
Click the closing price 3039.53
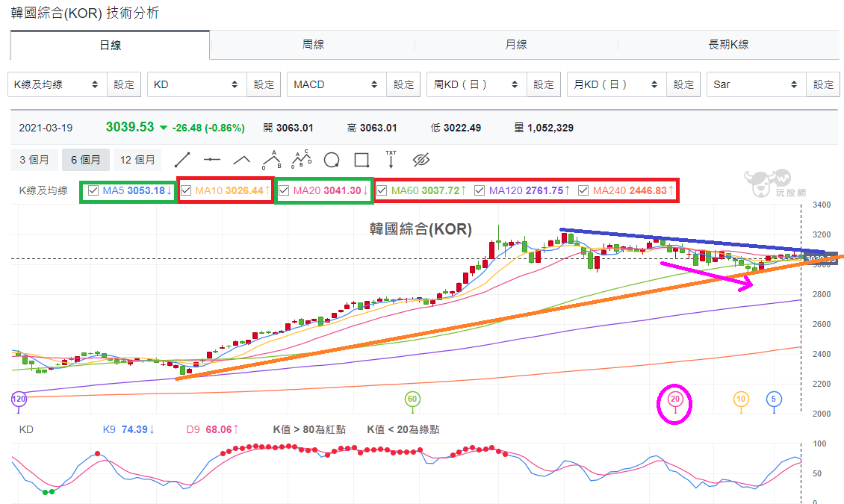coord(130,127)
